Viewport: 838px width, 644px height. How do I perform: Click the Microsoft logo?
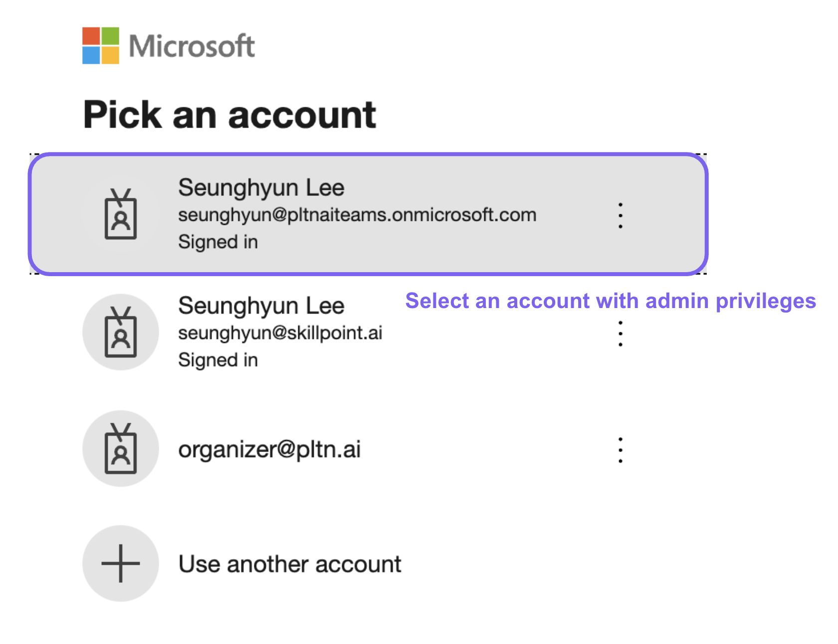tap(169, 45)
